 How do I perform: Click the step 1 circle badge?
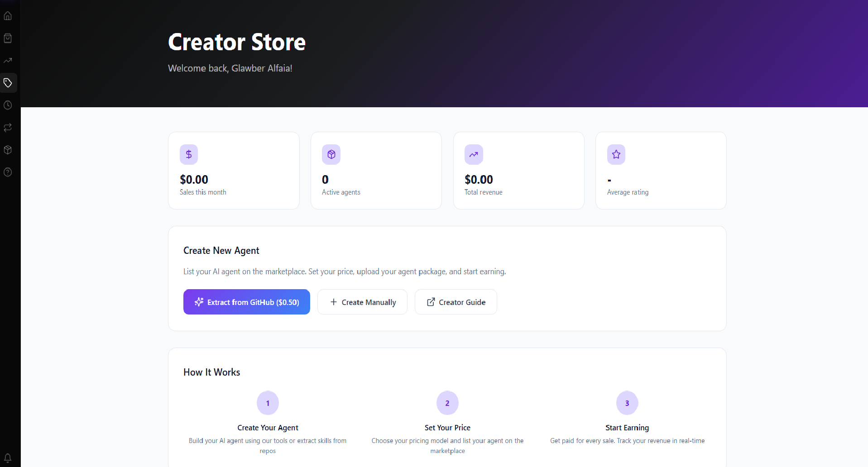pyautogui.click(x=268, y=403)
